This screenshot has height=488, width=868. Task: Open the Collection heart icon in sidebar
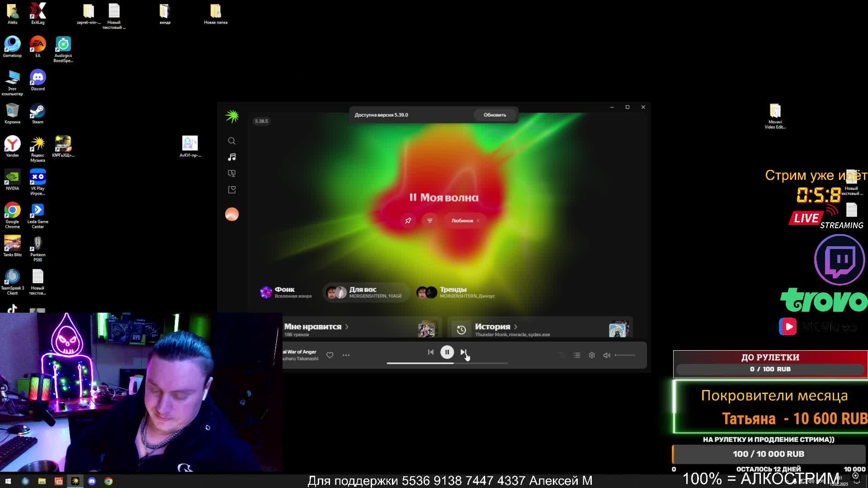[x=231, y=190]
